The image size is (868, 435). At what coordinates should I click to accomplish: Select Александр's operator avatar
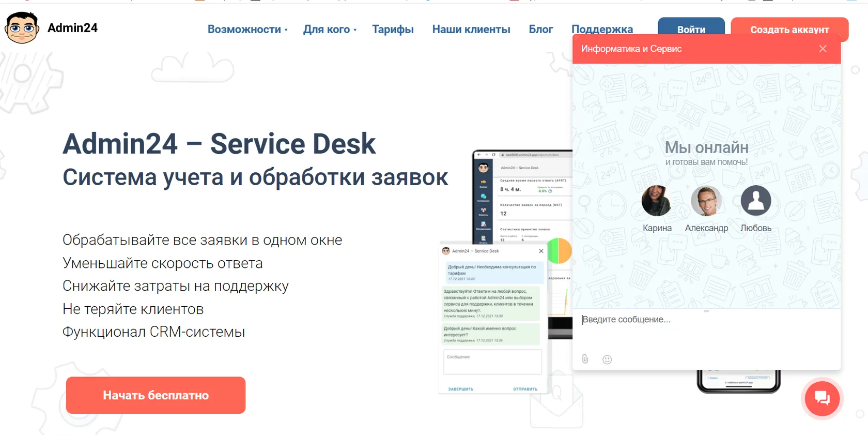click(706, 201)
